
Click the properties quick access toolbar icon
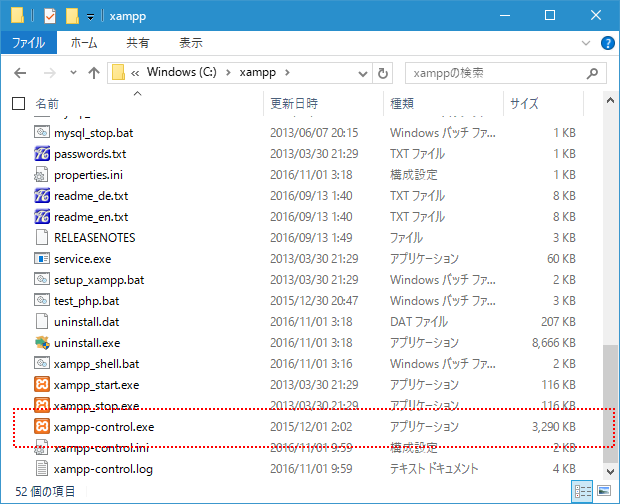(50, 16)
